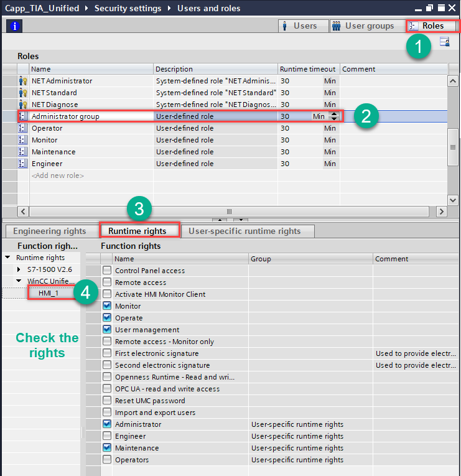Image resolution: width=461 pixels, height=476 pixels.
Task: Click the blue information icon in toolbar
Action: [12, 26]
